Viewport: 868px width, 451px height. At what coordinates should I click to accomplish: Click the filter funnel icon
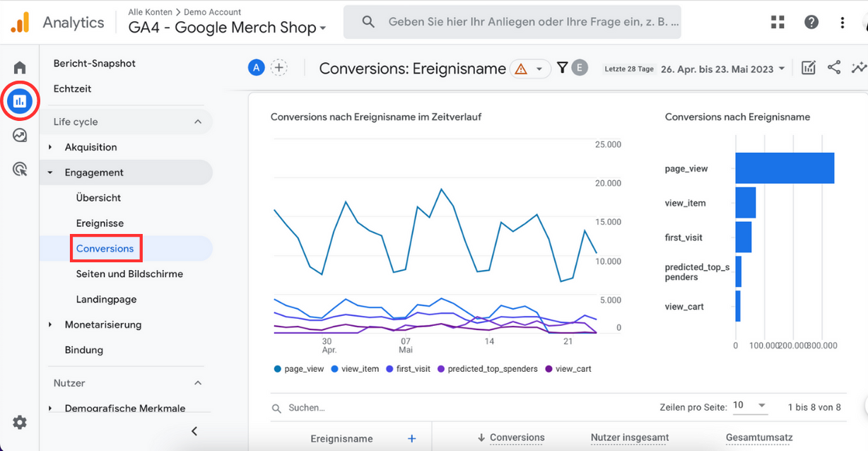pyautogui.click(x=562, y=68)
